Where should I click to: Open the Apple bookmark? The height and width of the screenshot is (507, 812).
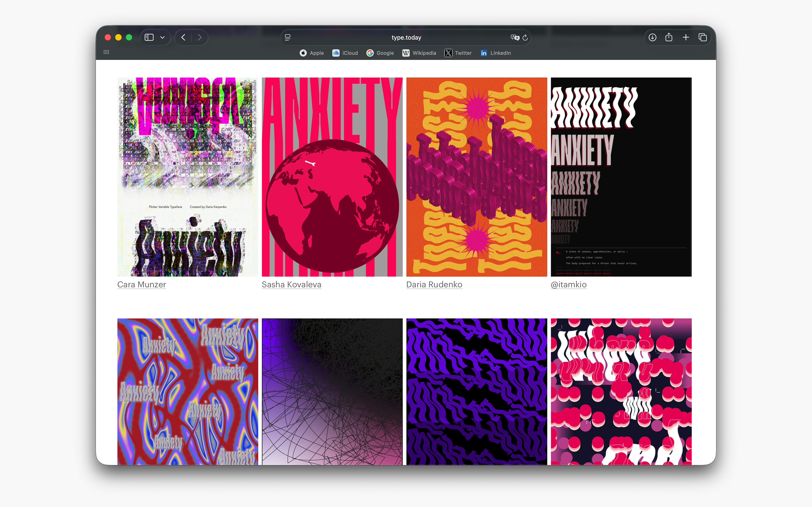coord(312,53)
